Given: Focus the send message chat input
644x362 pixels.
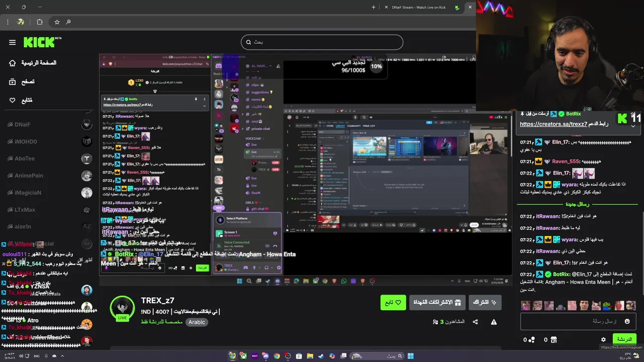Looking at the screenshot, I should pos(579,321).
